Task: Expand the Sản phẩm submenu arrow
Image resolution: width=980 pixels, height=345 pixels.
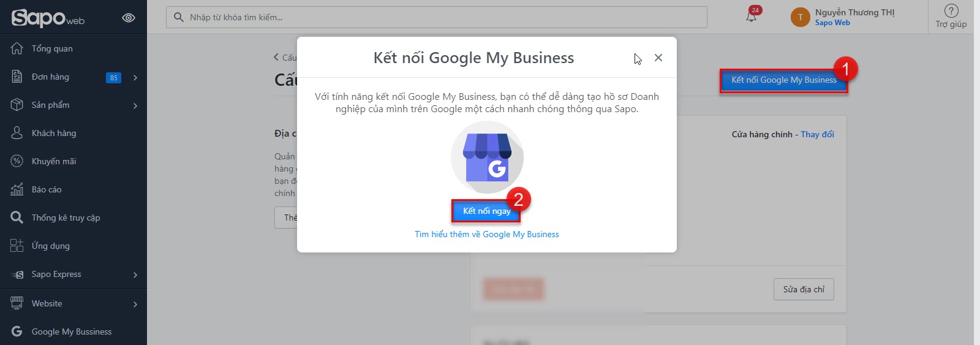Action: [x=135, y=105]
